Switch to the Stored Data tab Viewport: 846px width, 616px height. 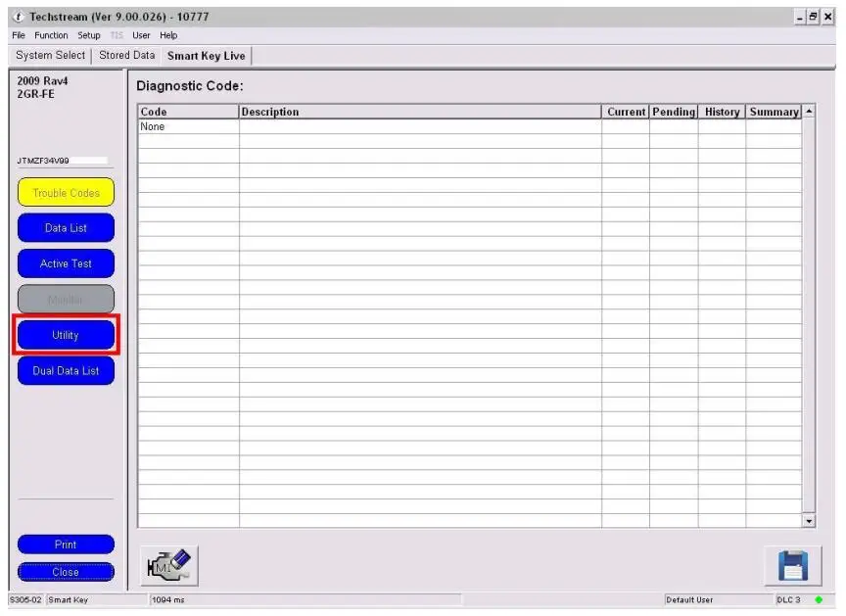coord(126,55)
